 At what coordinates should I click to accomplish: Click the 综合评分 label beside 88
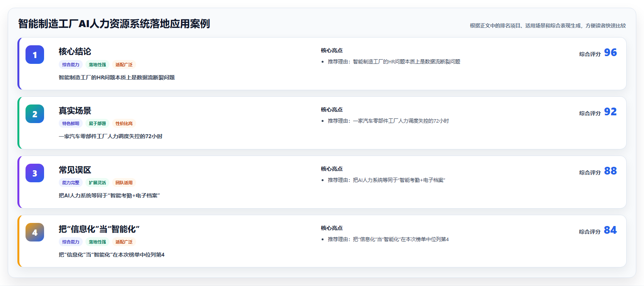[x=590, y=173]
